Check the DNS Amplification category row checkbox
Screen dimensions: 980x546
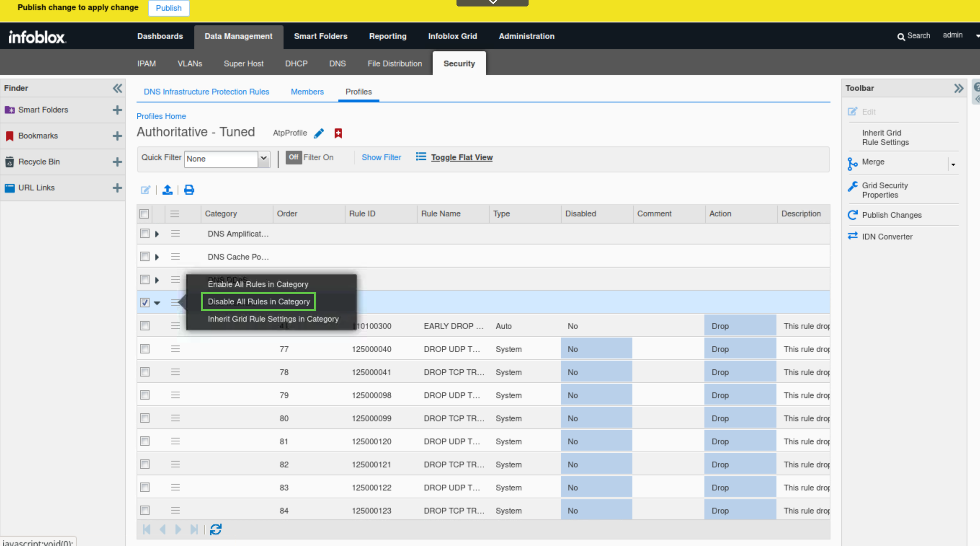coord(144,233)
